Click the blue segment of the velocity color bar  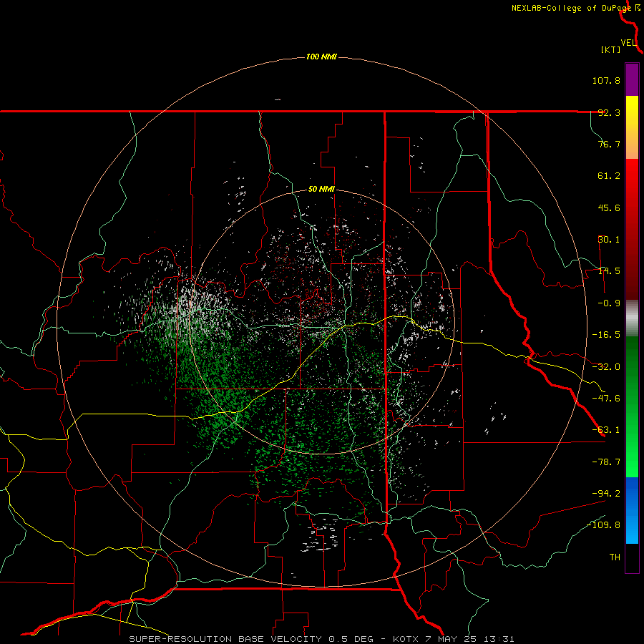[x=632, y=510]
